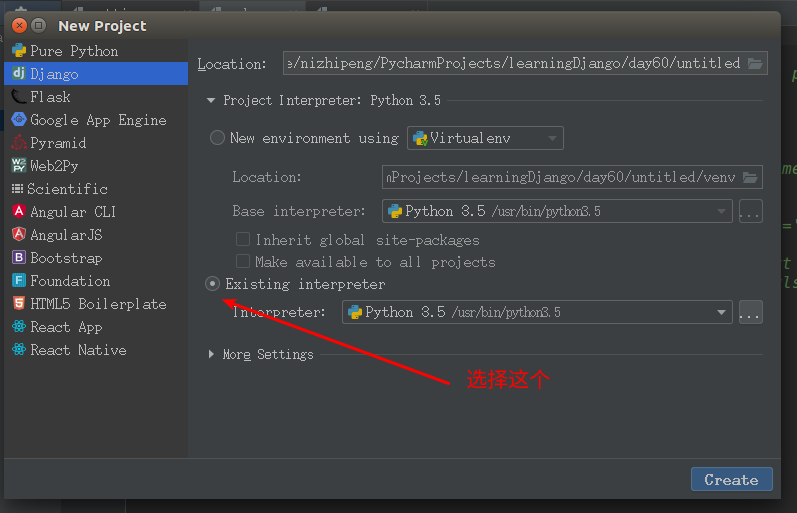The height and width of the screenshot is (513, 797).
Task: Click the Web2Py icon
Action: (19, 165)
